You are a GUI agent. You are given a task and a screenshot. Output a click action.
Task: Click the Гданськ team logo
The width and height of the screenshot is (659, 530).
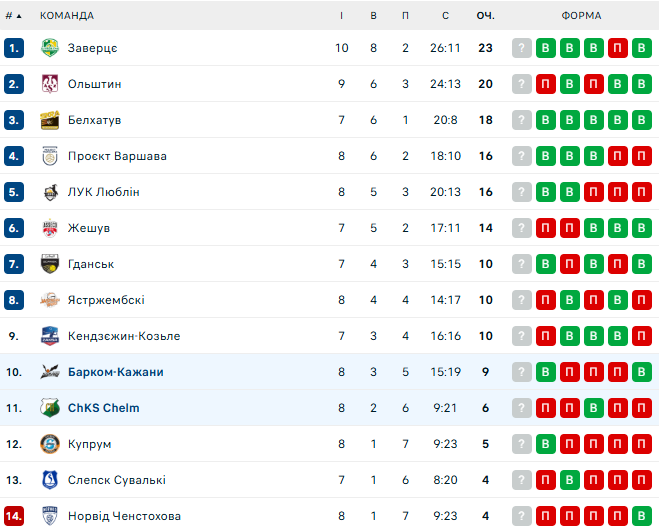tap(50, 264)
